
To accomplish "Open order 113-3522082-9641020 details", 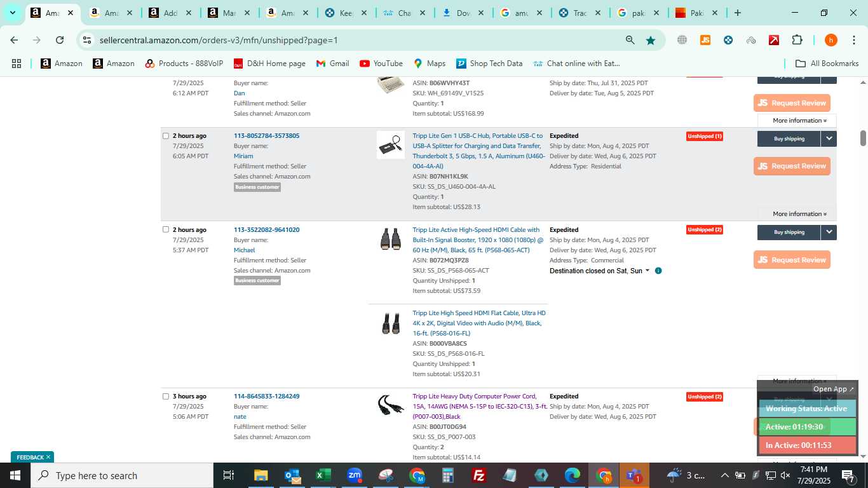I will (266, 230).
